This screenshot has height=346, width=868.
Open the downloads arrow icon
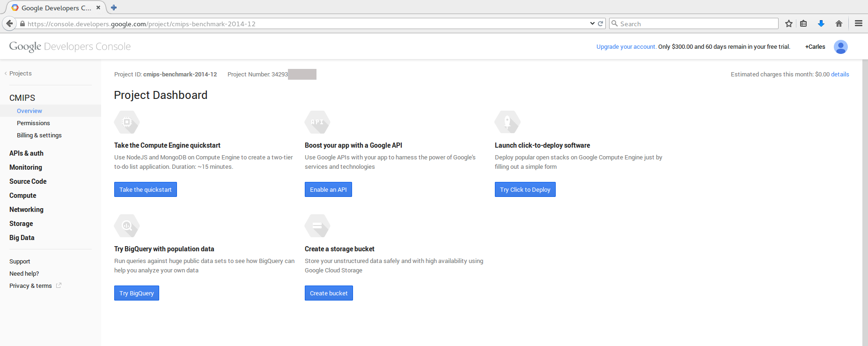(821, 23)
